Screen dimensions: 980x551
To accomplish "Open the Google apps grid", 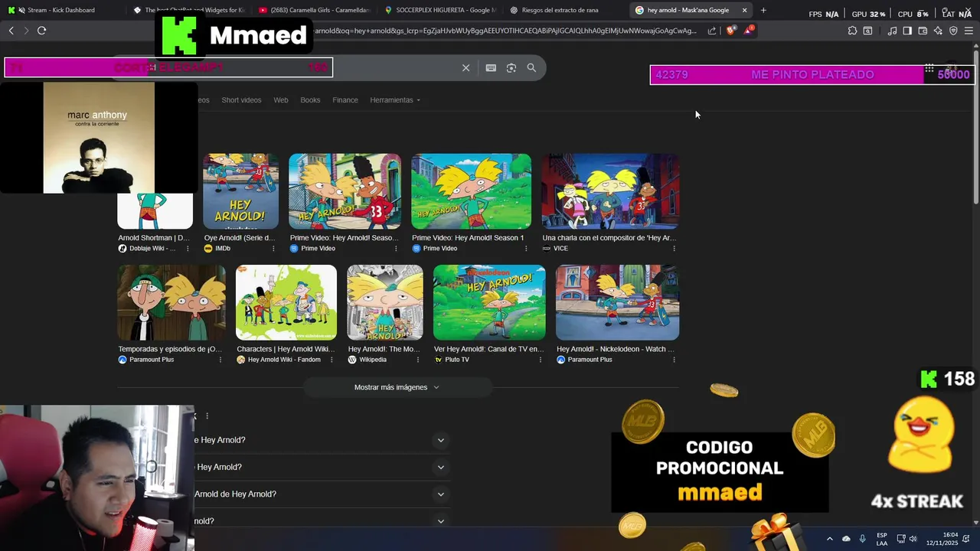I will click(x=929, y=68).
